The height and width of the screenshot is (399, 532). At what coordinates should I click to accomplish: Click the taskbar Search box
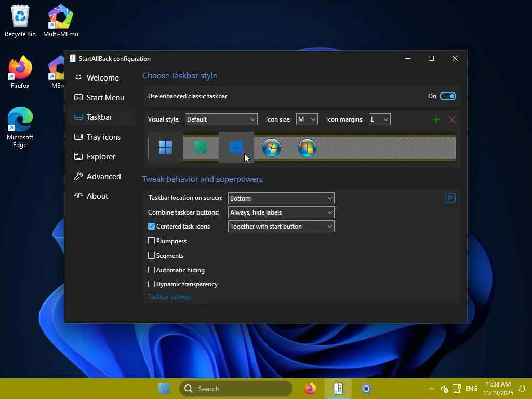[x=236, y=389]
